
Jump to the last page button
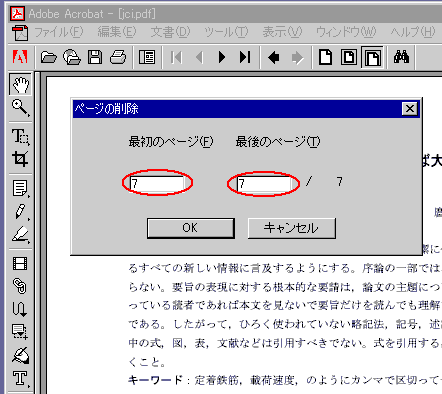pos(245,57)
